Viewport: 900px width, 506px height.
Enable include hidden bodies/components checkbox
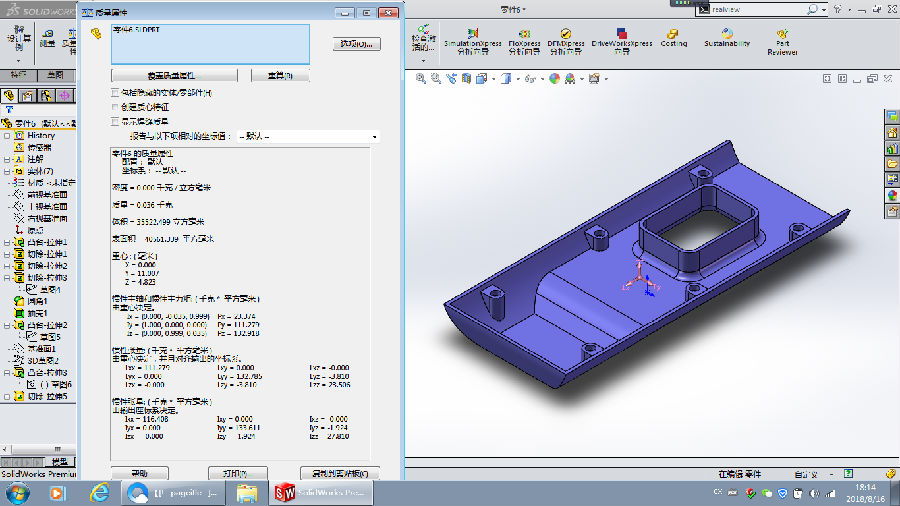[x=114, y=92]
